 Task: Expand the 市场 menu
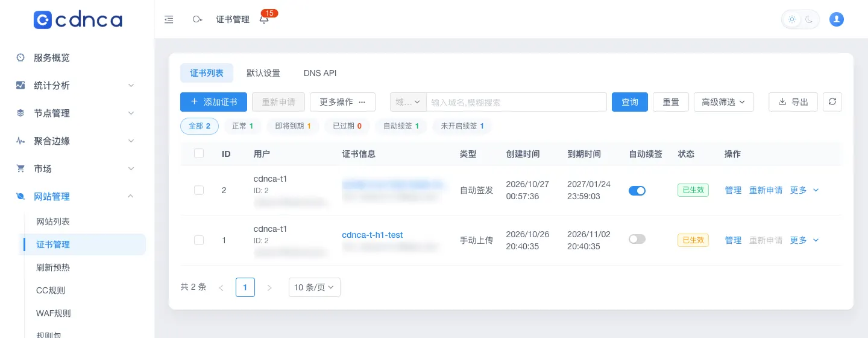(x=77, y=169)
